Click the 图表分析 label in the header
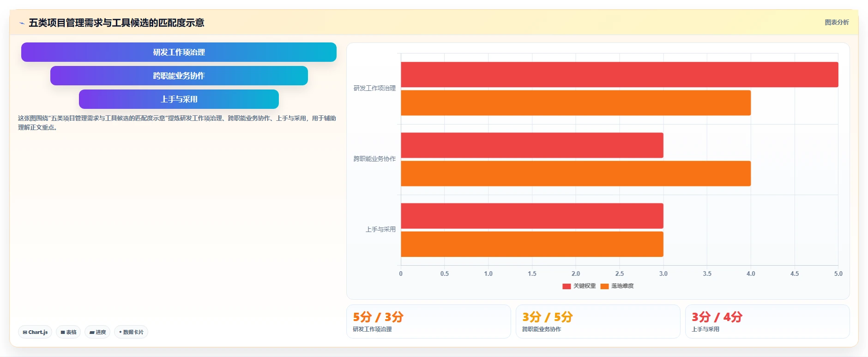868x357 pixels. [837, 22]
